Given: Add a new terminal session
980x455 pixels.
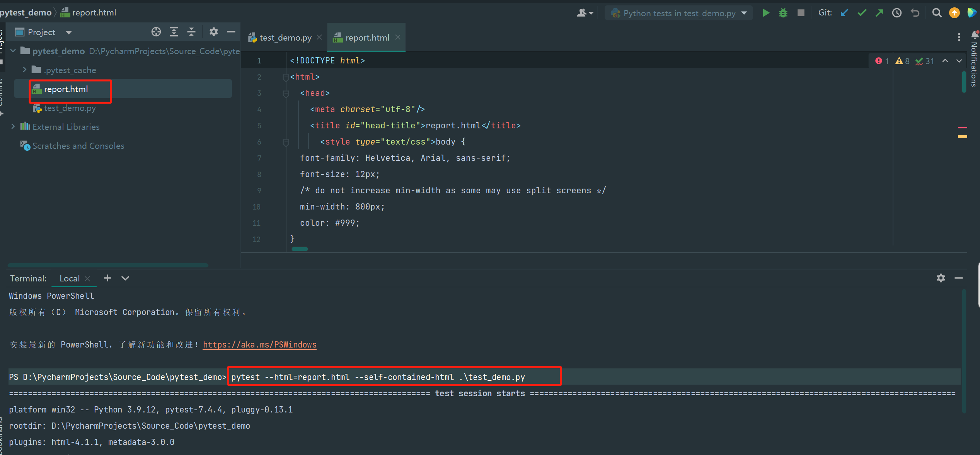Looking at the screenshot, I should 107,278.
